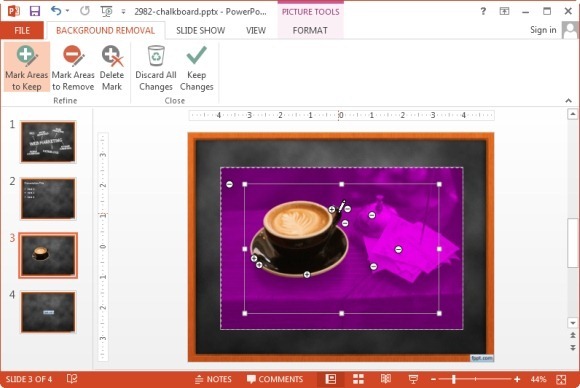Viewport: 580px width, 388px height.
Task: Open Reading View from the status bar
Action: (x=386, y=379)
